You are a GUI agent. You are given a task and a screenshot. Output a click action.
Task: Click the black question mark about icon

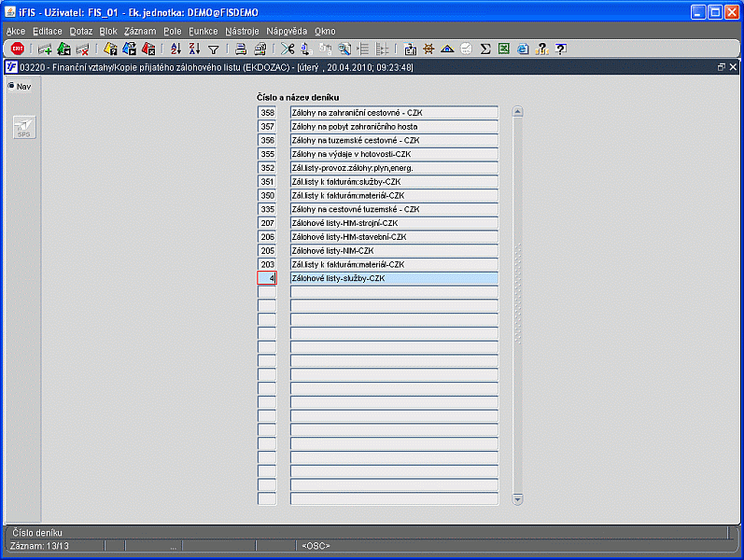click(560, 49)
